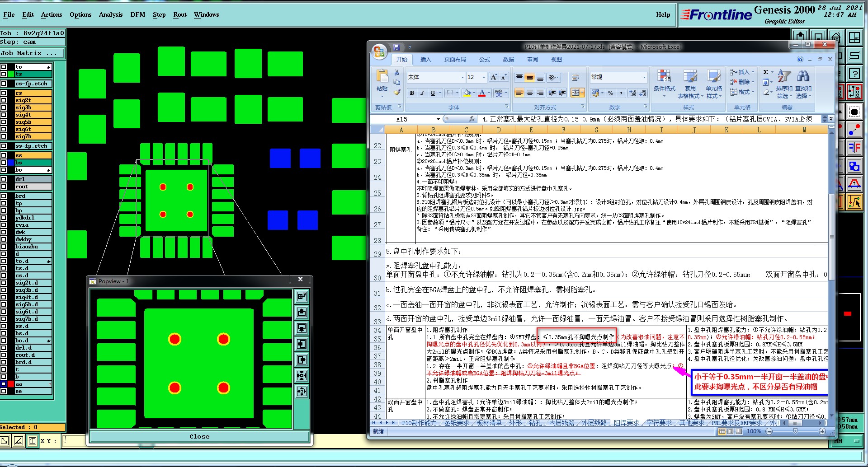
Task: Toggle checkbox for layer sig2t
Action: coord(4,100)
